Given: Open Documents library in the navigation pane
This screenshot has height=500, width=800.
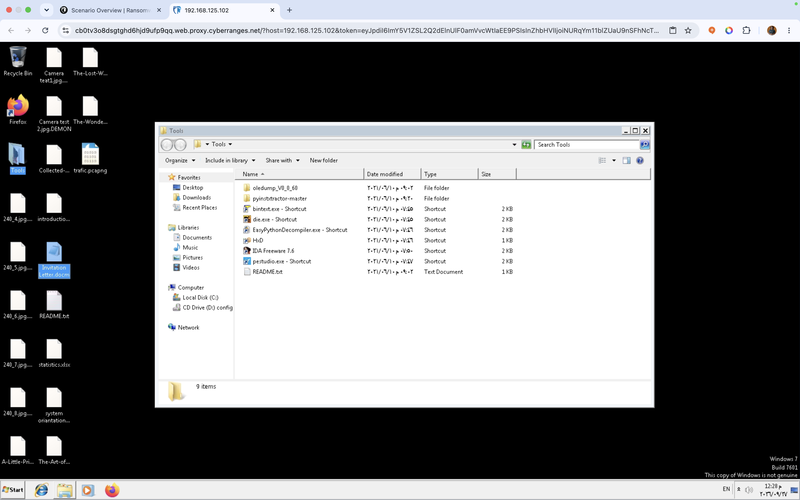Looking at the screenshot, I should coord(197,238).
